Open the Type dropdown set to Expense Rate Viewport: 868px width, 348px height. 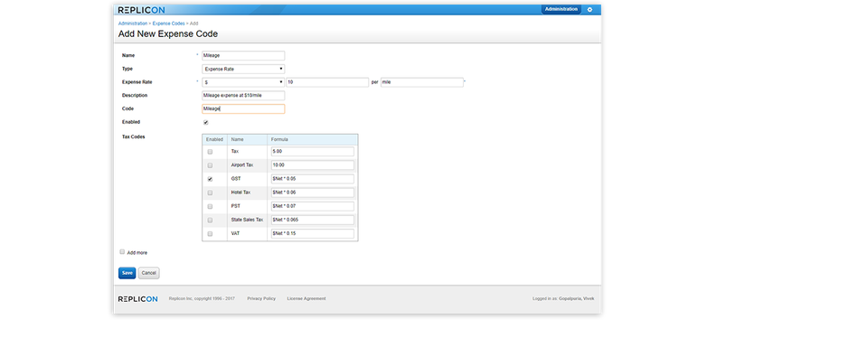point(243,70)
